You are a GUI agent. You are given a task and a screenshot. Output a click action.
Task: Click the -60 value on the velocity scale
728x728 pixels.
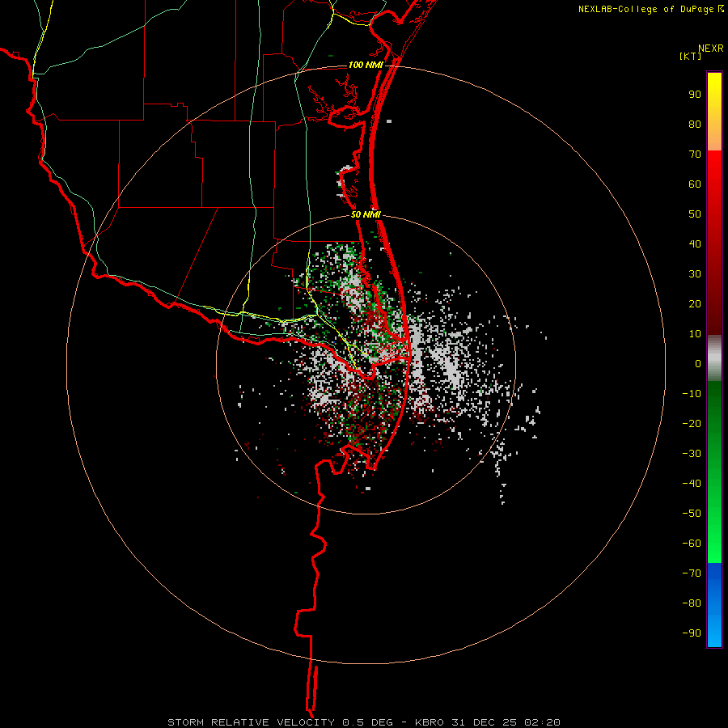point(692,544)
